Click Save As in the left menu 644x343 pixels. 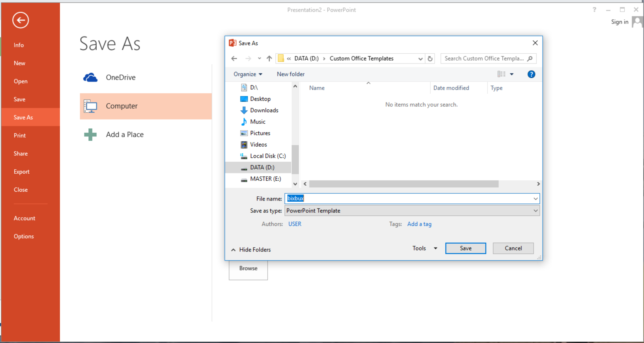[x=23, y=117]
